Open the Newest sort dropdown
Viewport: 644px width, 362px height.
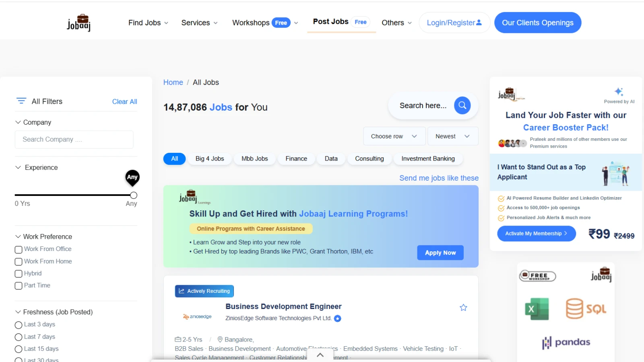point(452,136)
